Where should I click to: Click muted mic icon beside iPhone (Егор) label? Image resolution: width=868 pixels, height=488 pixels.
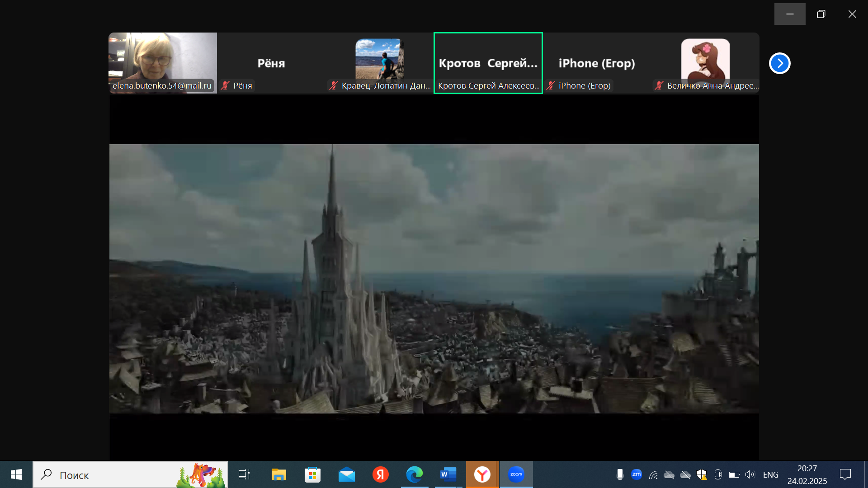pyautogui.click(x=551, y=85)
